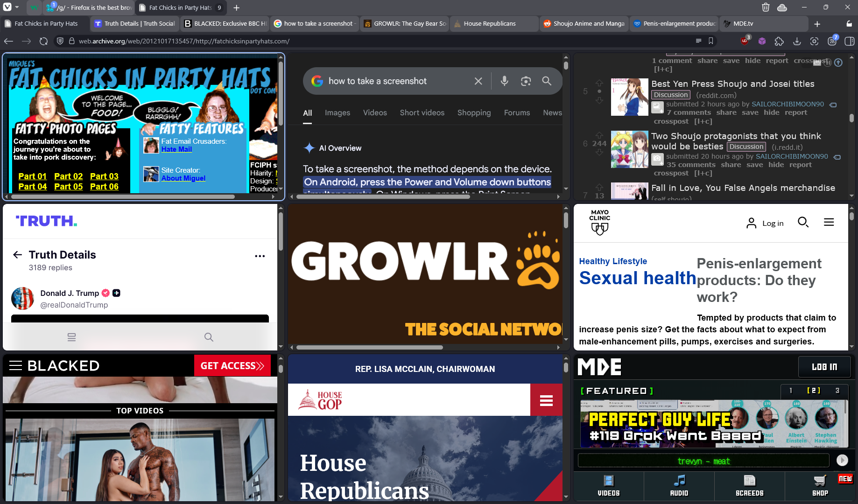Downvote the Two Shoujo protagonists post

click(599, 153)
